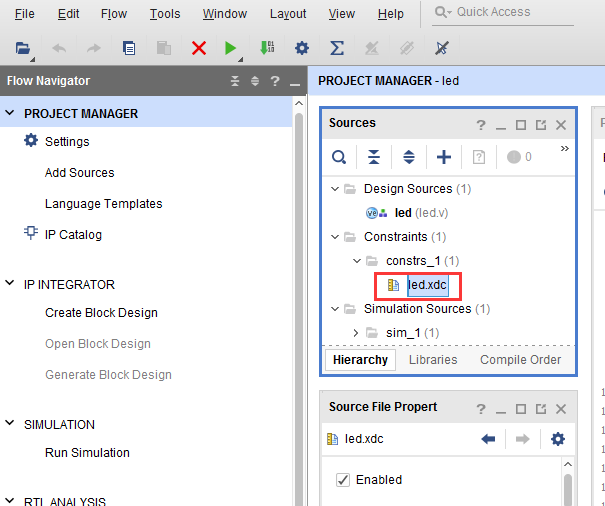Click the green Run play button in toolbar
This screenshot has width=605, height=506.
pyautogui.click(x=230, y=48)
